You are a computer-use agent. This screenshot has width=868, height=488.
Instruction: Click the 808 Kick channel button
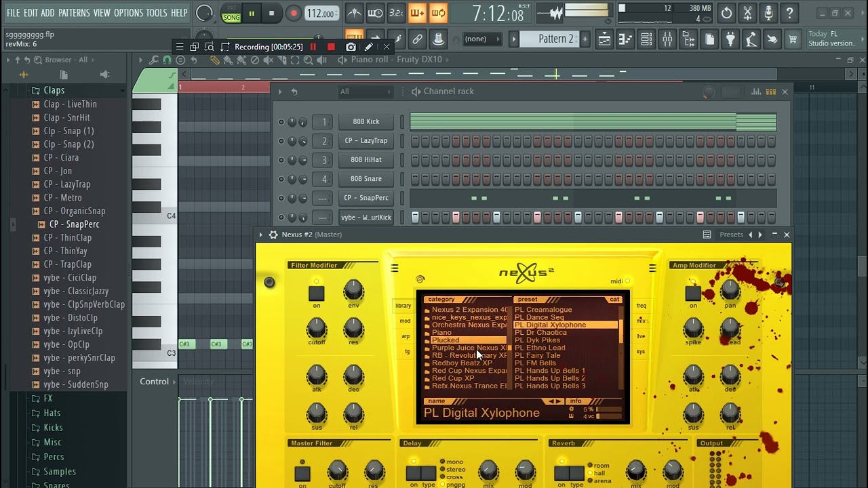[x=366, y=122]
